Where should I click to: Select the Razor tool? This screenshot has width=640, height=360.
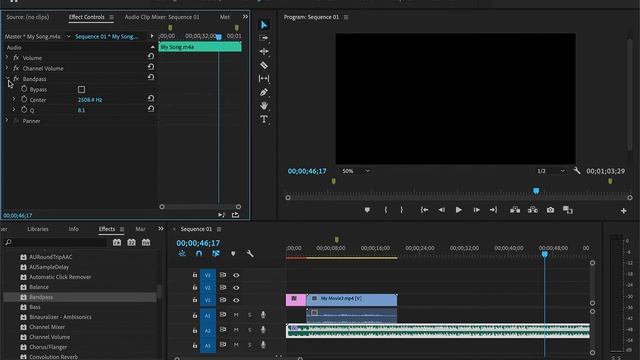pyautogui.click(x=264, y=65)
